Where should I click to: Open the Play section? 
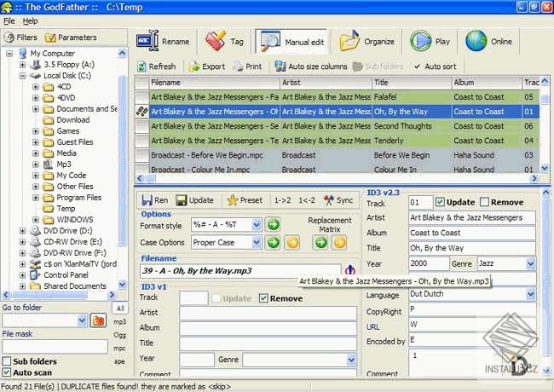pyautogui.click(x=430, y=41)
